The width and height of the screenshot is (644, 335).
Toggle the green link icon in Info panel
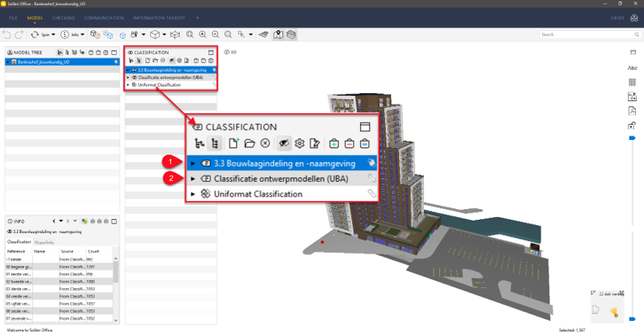pos(84,222)
